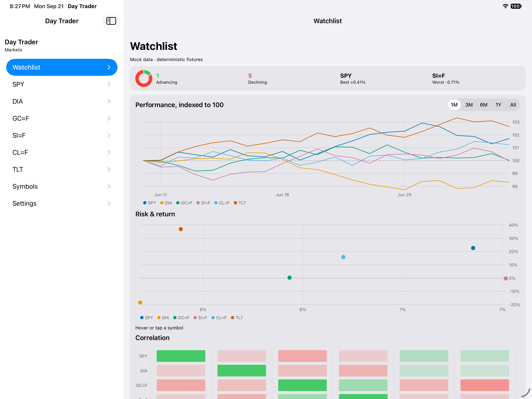Click SI=F Worst -0.71% stat
The width and height of the screenshot is (532, 399).
446,79
